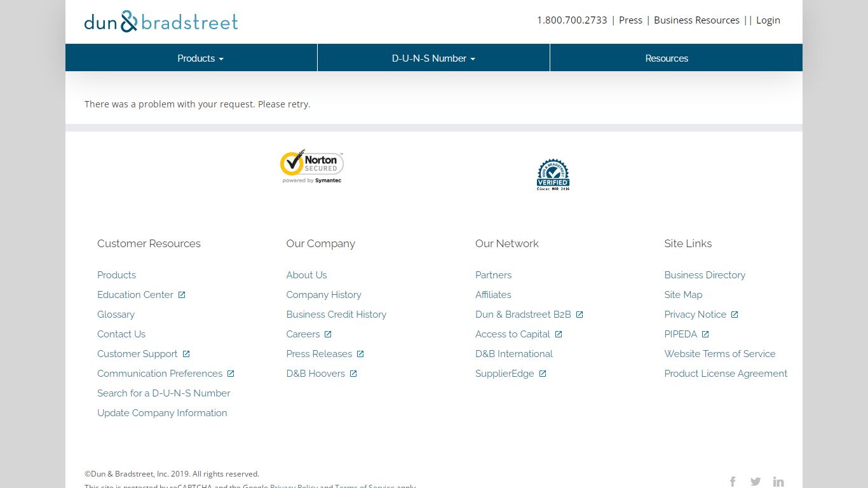
Task: Open the Facebook social icon
Action: pyautogui.click(x=733, y=482)
